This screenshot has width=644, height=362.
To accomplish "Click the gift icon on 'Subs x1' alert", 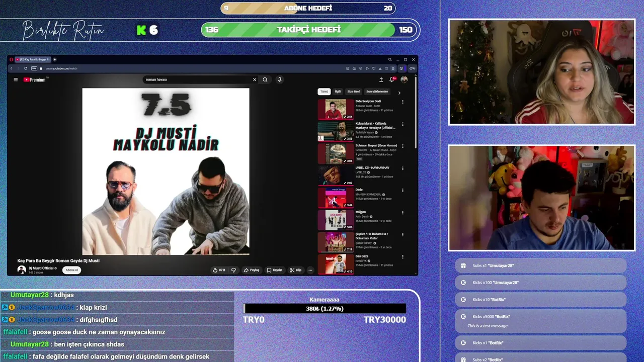I will [x=463, y=265].
